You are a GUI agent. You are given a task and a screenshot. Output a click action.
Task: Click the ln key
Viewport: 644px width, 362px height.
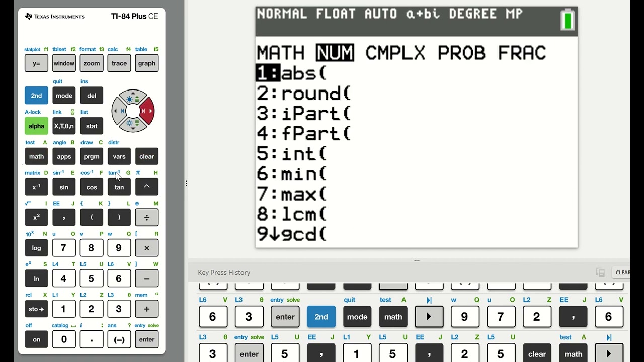36,278
